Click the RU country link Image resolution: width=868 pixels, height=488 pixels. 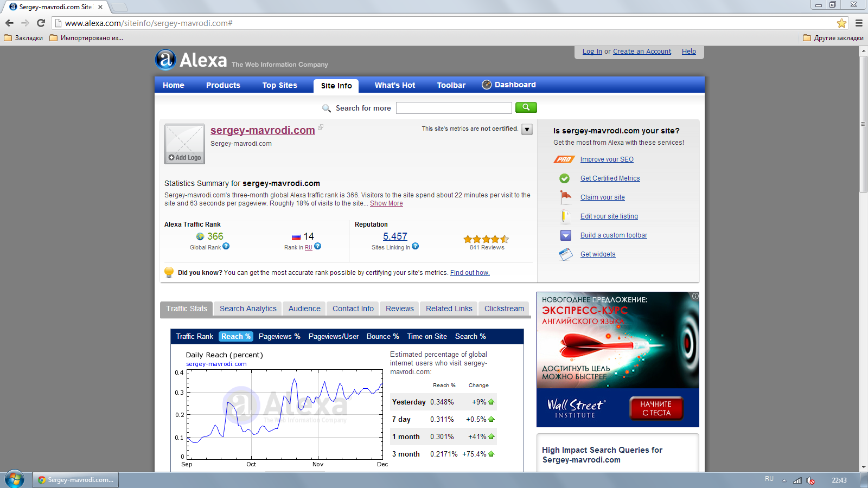click(309, 247)
